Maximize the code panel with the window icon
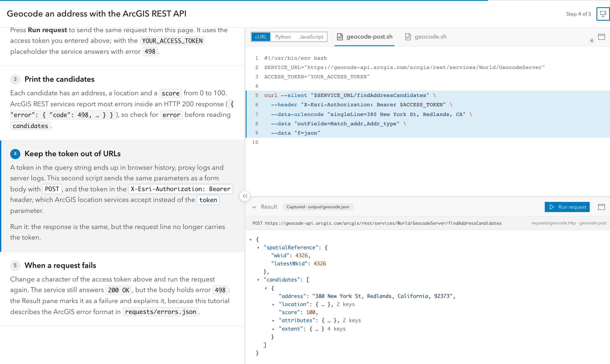The width and height of the screenshot is (610, 364). (601, 37)
